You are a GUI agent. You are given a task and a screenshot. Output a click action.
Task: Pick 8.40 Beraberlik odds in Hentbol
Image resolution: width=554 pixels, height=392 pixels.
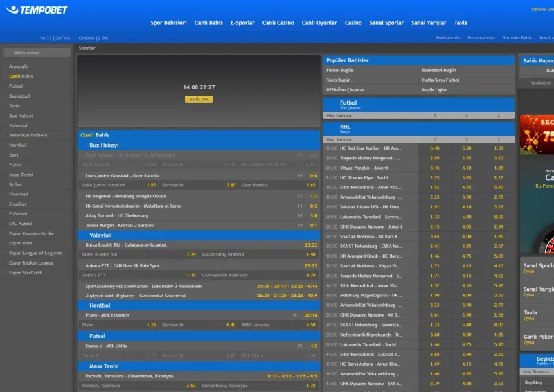(x=231, y=325)
